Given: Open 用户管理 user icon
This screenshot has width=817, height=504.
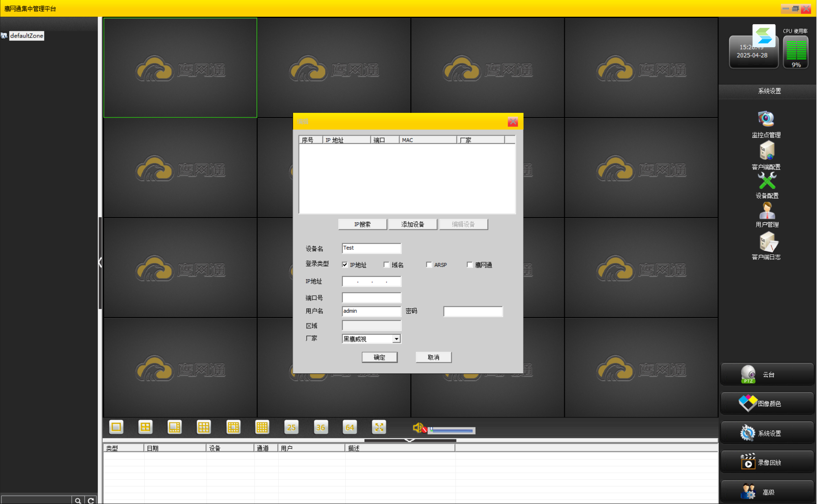Looking at the screenshot, I should coord(767,210).
